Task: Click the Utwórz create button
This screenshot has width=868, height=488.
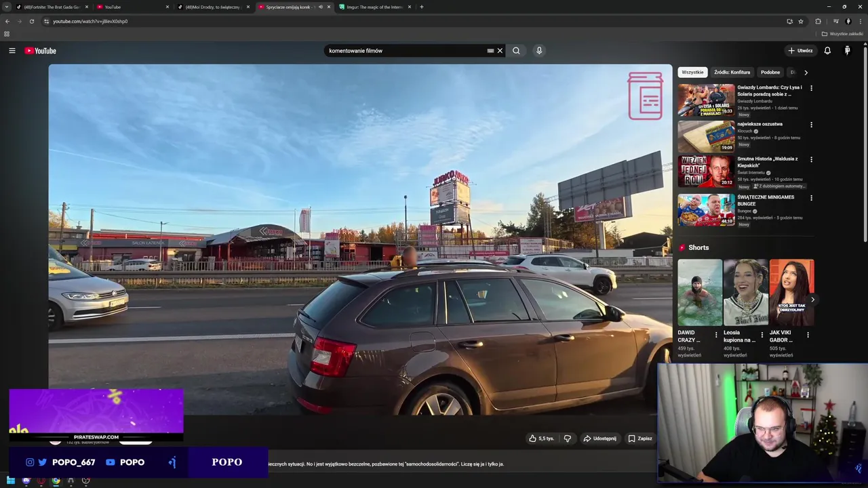Action: click(800, 51)
